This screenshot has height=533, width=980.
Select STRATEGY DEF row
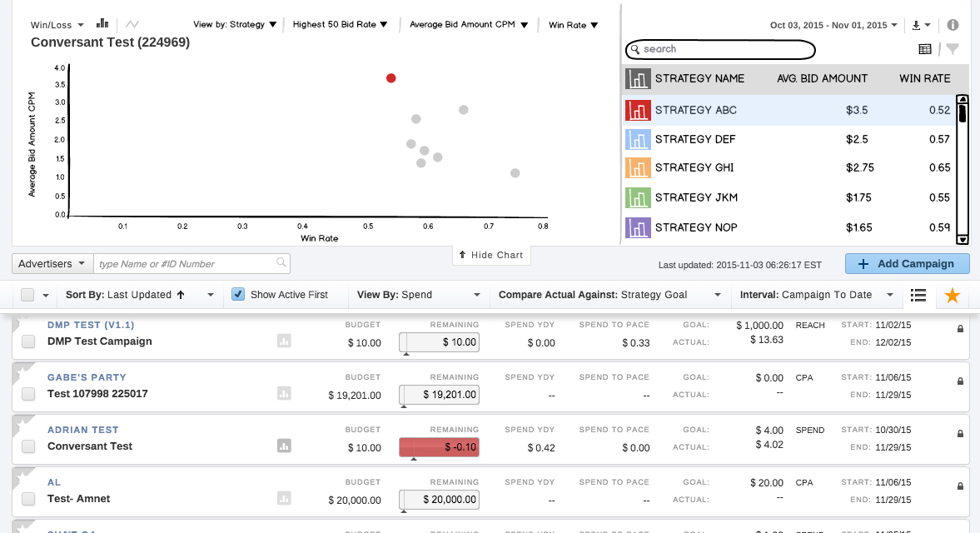coord(789,139)
